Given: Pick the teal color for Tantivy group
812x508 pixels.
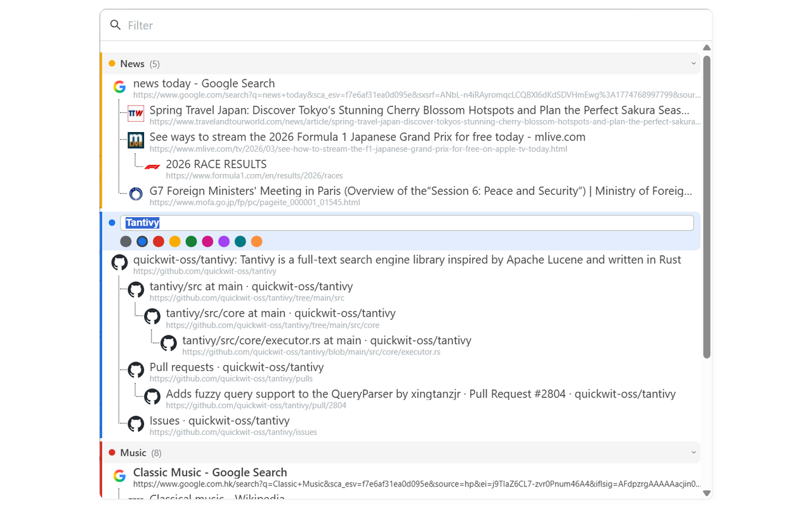Looking at the screenshot, I should [240, 241].
